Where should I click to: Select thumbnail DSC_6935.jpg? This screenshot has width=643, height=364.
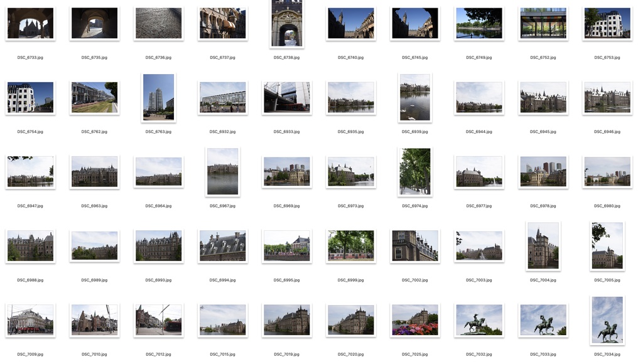tap(351, 97)
